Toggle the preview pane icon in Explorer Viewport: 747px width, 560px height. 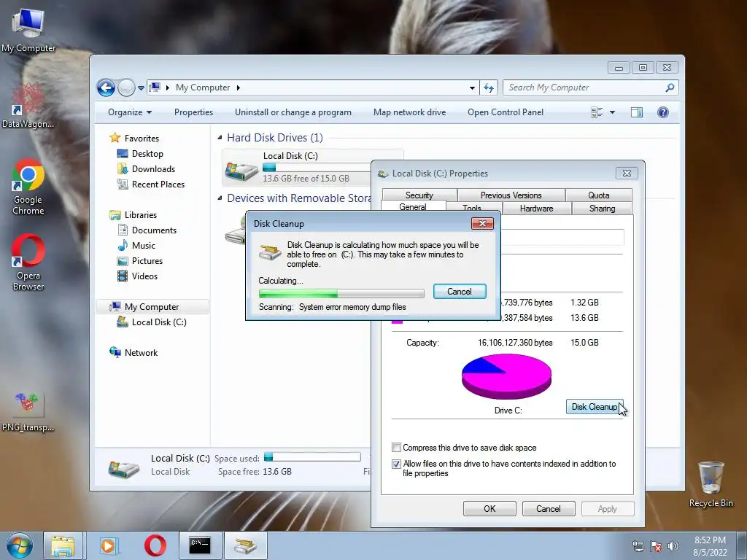[x=636, y=112]
